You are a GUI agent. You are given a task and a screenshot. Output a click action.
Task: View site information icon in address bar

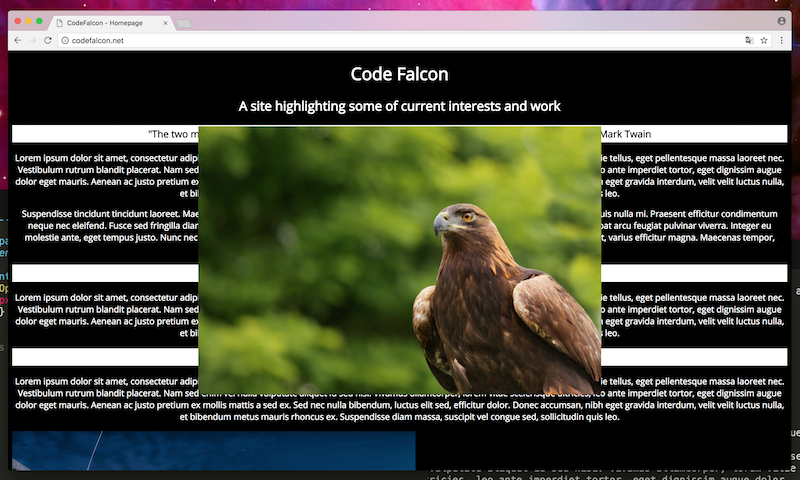(x=65, y=40)
